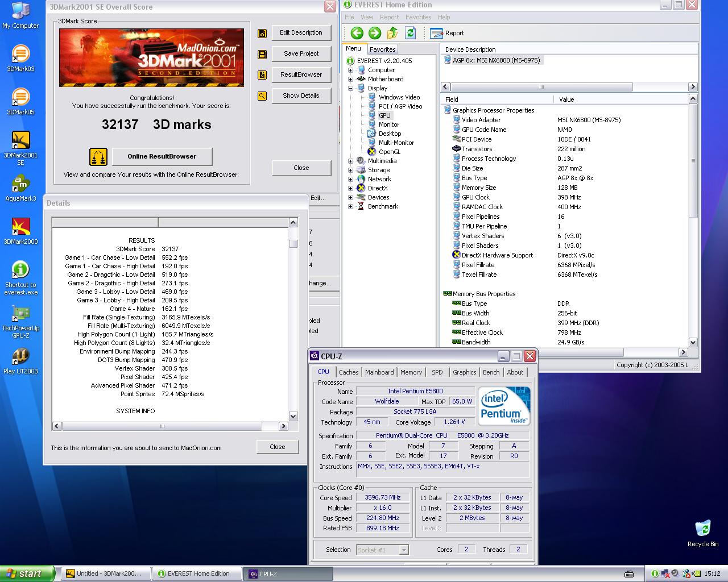Viewport: 728px width, 582px height.
Task: Select PCI / AGP Video tree item
Action: 400,106
